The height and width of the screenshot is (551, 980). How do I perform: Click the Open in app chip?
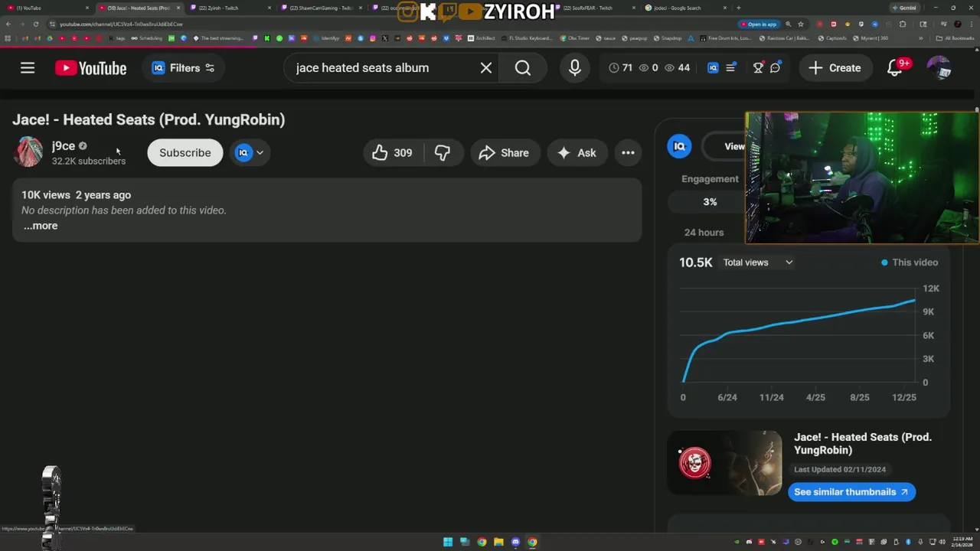point(759,24)
